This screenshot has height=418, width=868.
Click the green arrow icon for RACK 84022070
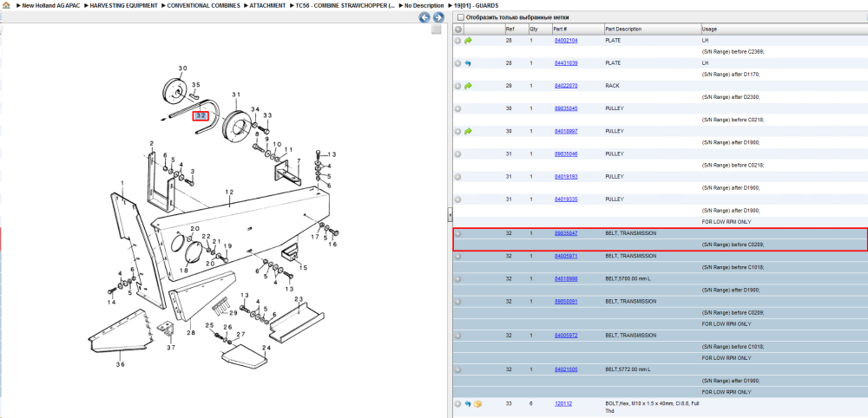pyautogui.click(x=468, y=86)
